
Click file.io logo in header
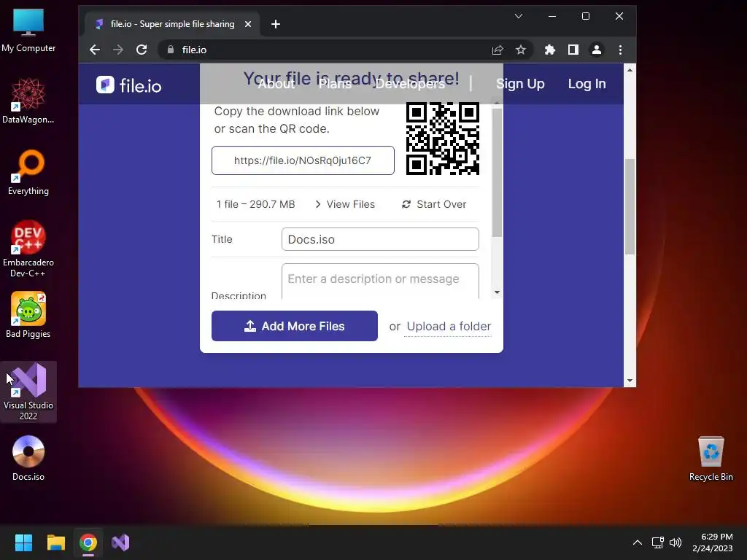tap(128, 85)
